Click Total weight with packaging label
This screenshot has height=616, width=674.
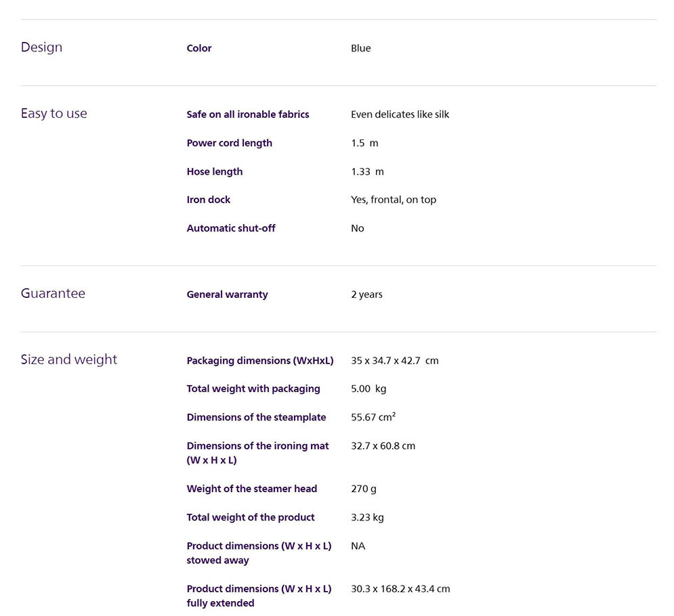253,389
